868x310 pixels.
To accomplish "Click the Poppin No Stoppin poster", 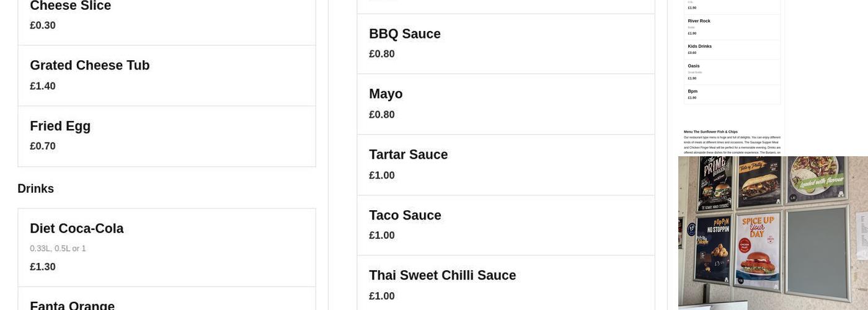I will pos(713,246).
